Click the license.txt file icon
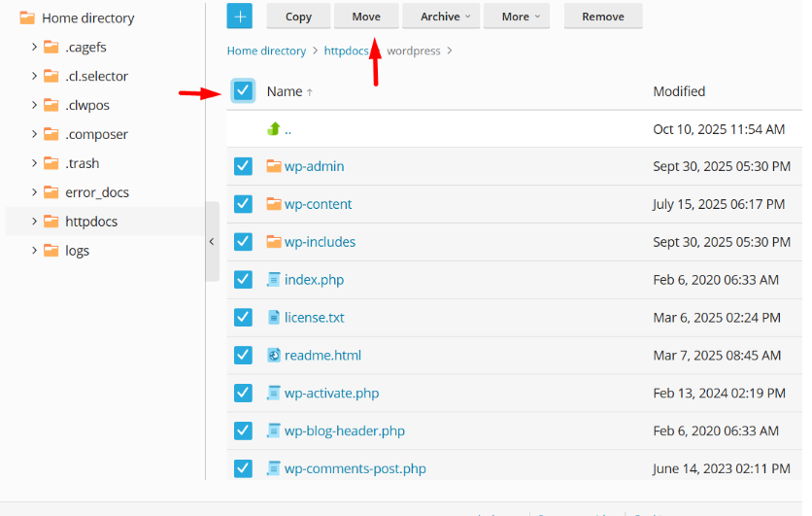The image size is (812, 516). pyautogui.click(x=273, y=318)
